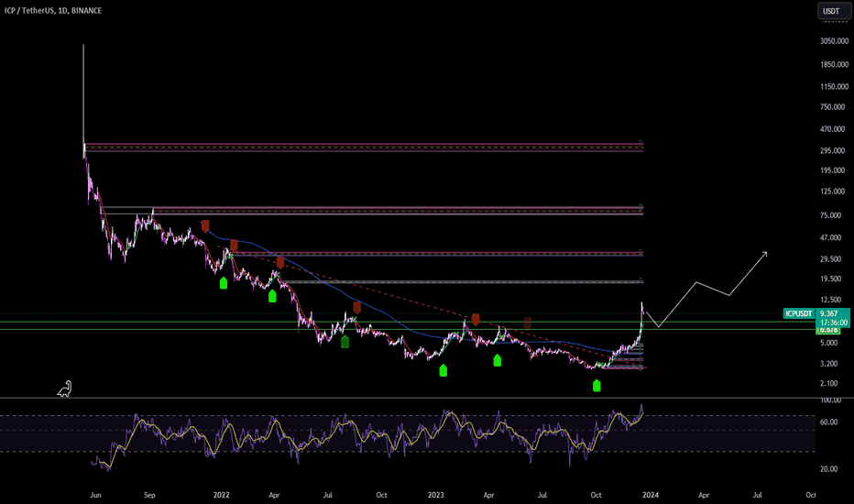
Task: Click the 29.500 price scale label
Action: click(831, 258)
